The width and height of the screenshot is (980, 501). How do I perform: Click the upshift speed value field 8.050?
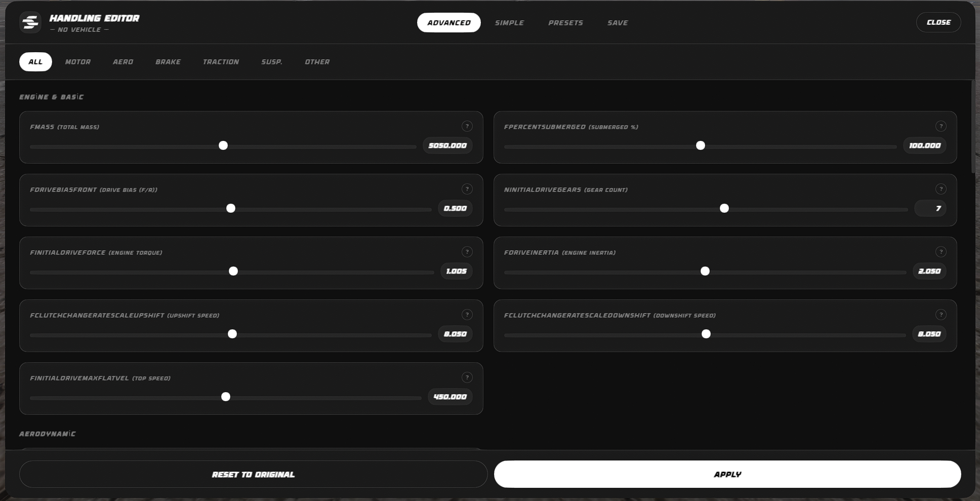(x=455, y=334)
